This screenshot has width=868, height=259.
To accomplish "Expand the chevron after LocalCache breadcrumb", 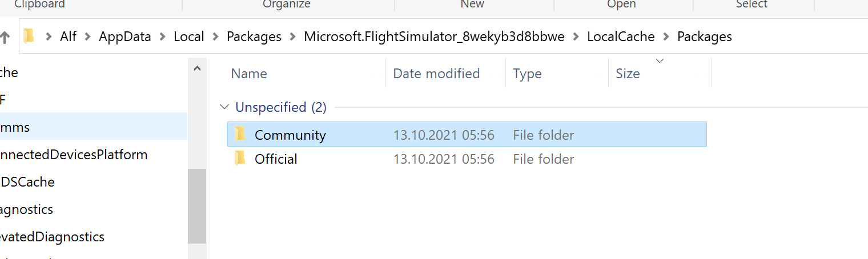I will coord(666,37).
